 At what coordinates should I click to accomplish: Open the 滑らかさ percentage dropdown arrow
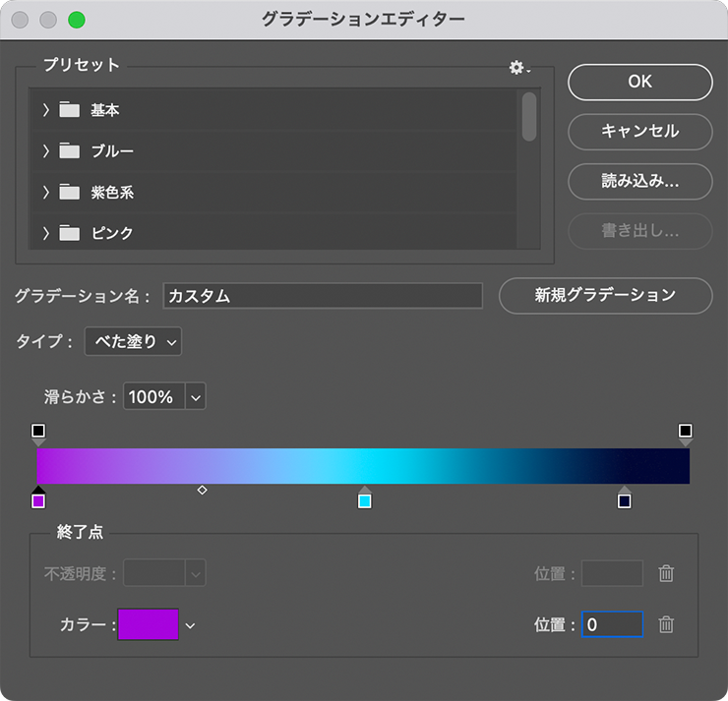tap(195, 397)
